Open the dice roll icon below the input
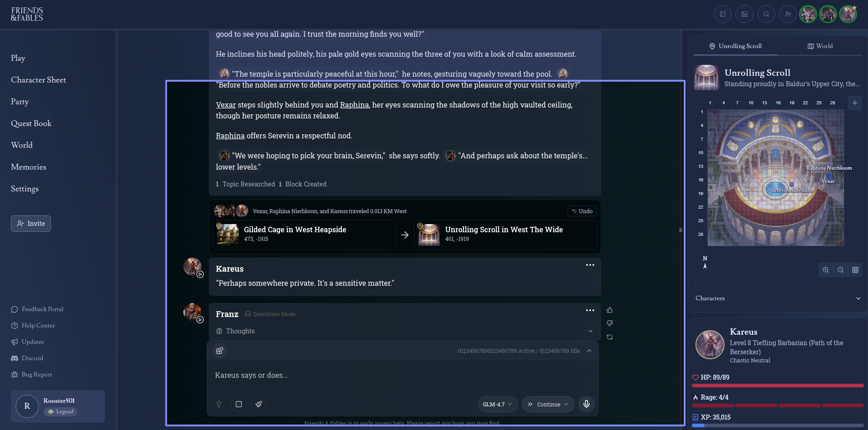The height and width of the screenshot is (430, 868). (239, 404)
